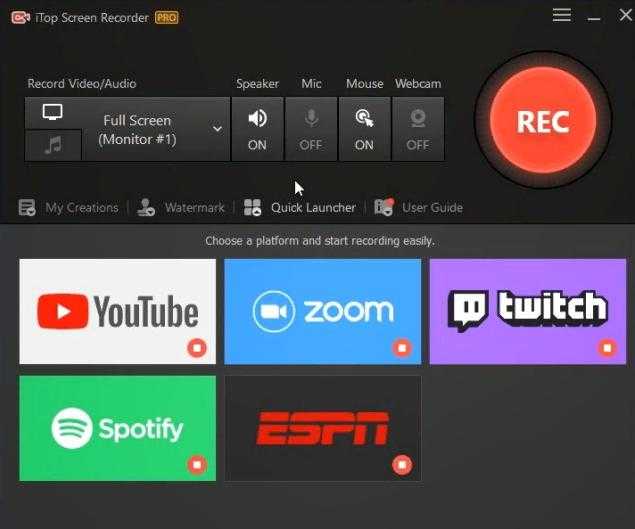Expand the Full Screen region dropdown arrow
Image resolution: width=635 pixels, height=529 pixels.
(x=217, y=129)
